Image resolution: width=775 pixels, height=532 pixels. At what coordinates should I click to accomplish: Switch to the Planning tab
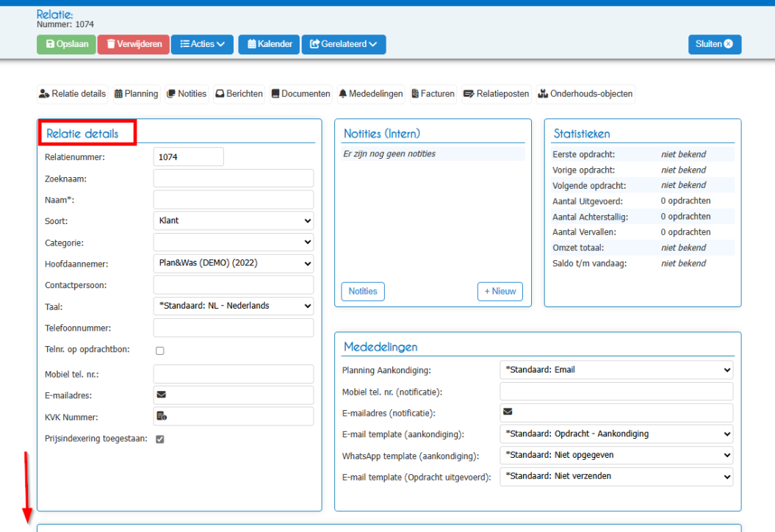(x=137, y=94)
